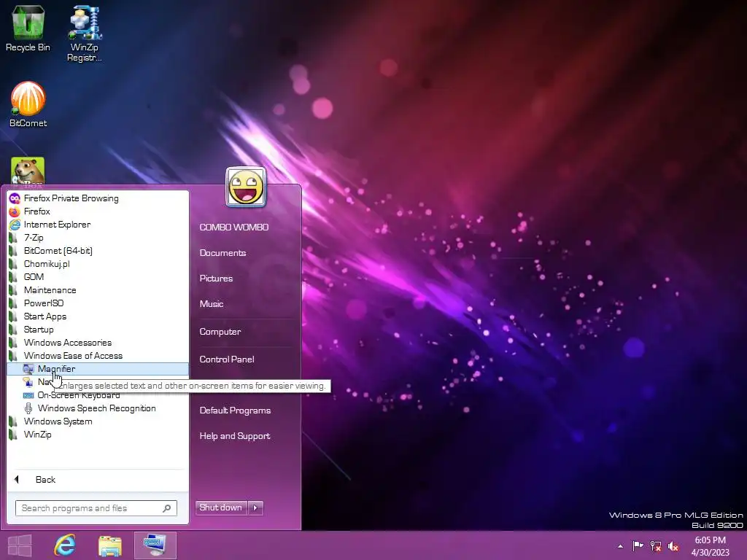Screen dimensions: 747x560
Task: Expand the 7-Zip folder
Action: click(x=98, y=238)
